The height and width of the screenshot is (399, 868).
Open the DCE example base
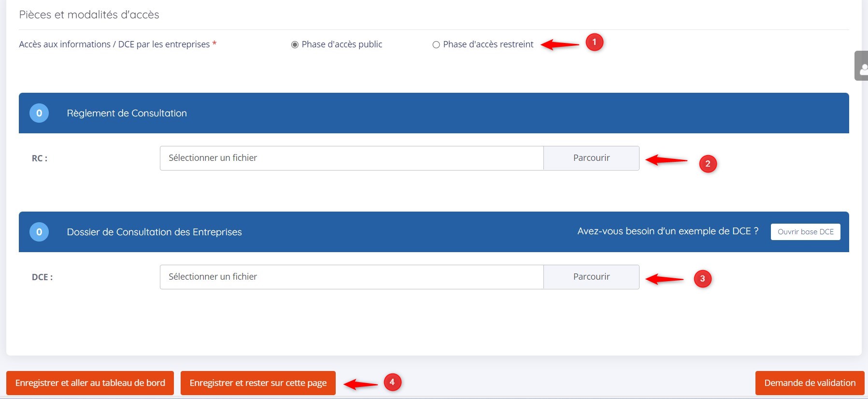point(805,232)
